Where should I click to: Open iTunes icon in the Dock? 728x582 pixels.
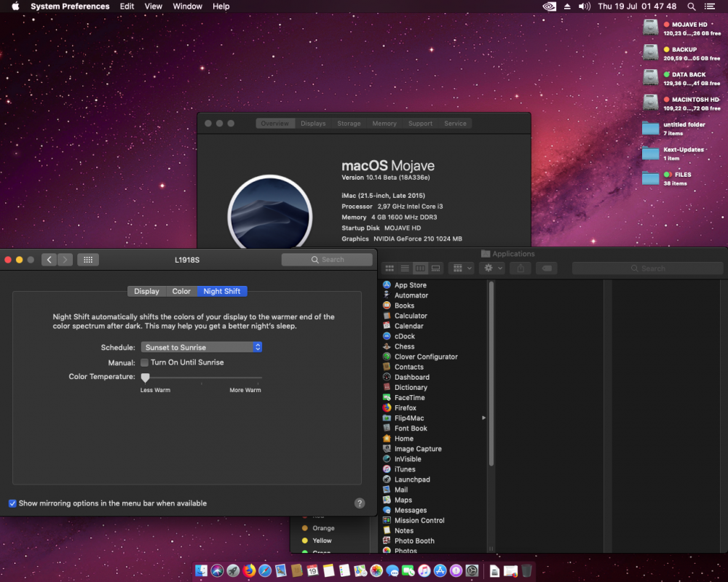click(x=424, y=570)
